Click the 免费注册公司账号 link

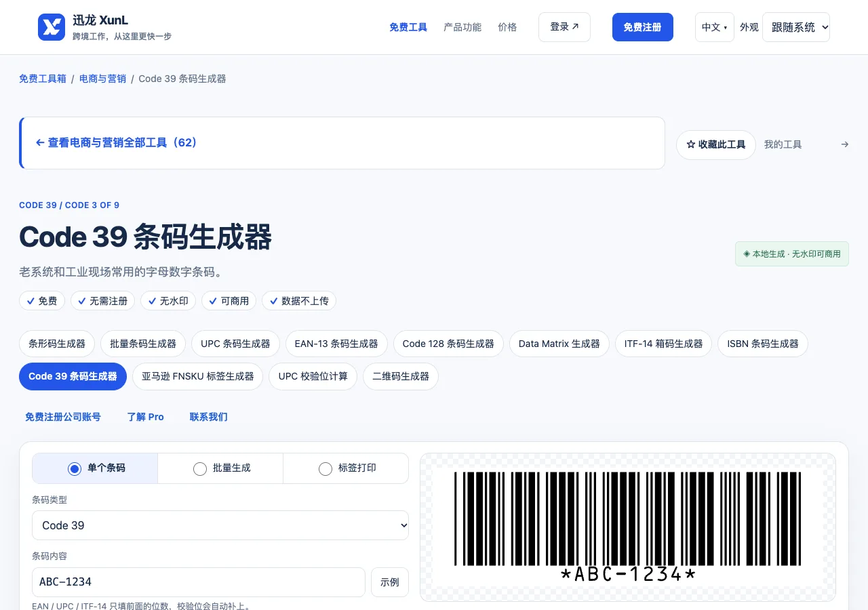(x=63, y=417)
